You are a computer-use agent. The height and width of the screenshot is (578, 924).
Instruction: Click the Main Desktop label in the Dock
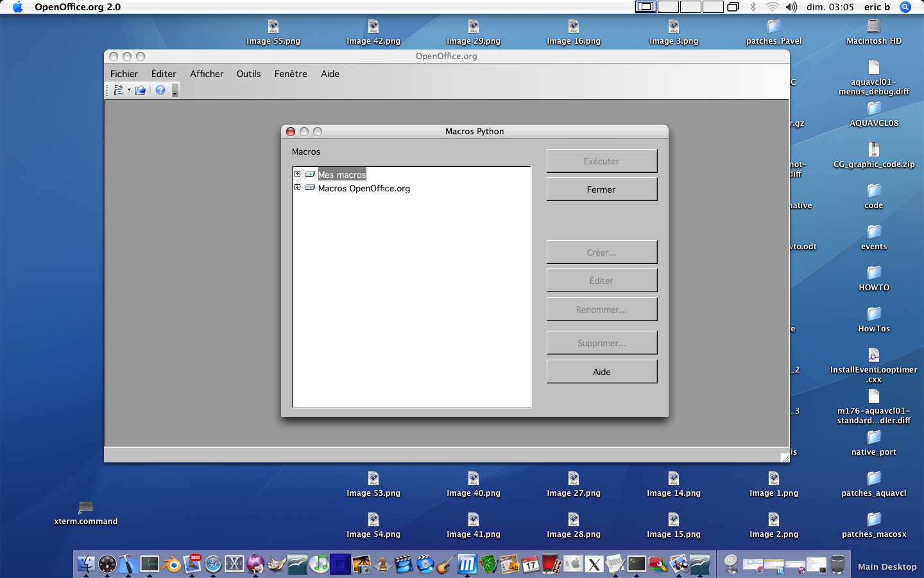point(887,566)
